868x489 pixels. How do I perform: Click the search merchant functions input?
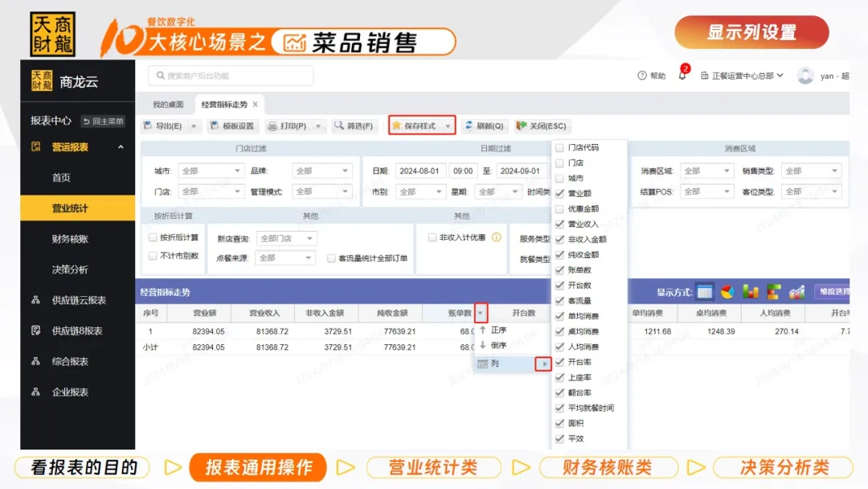pos(231,76)
